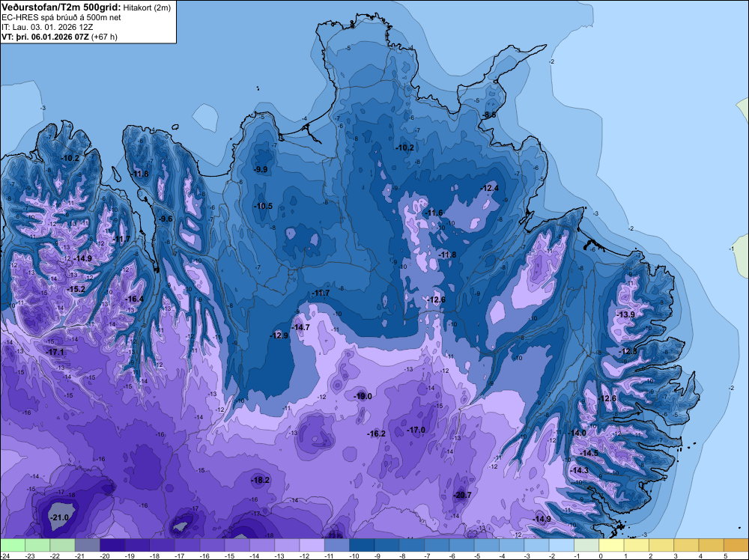
Task: Pick legend swatch between 4 and 5
Action: [711, 545]
